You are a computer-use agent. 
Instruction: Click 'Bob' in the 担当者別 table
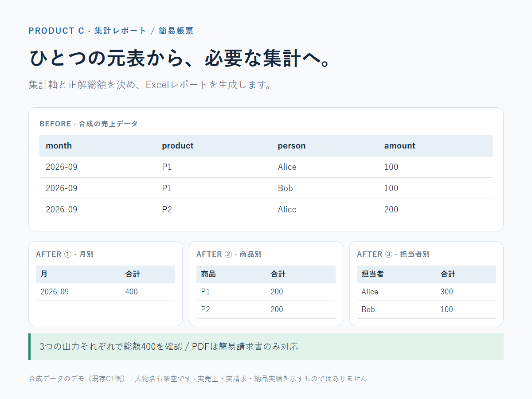(x=368, y=309)
